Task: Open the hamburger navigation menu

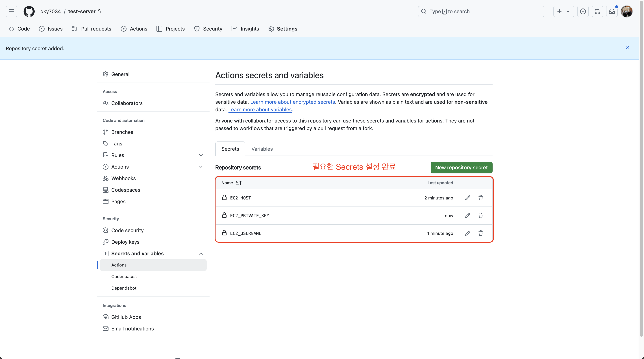Action: click(x=11, y=11)
